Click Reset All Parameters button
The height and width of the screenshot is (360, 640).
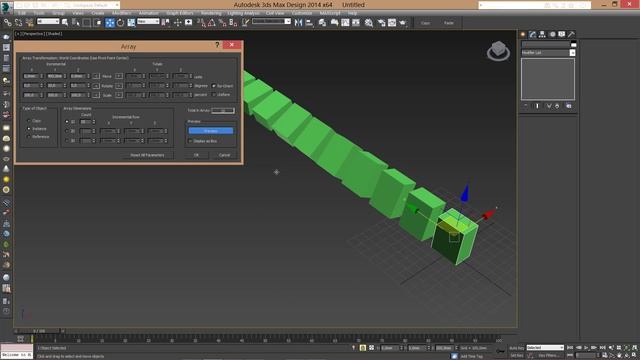click(147, 155)
